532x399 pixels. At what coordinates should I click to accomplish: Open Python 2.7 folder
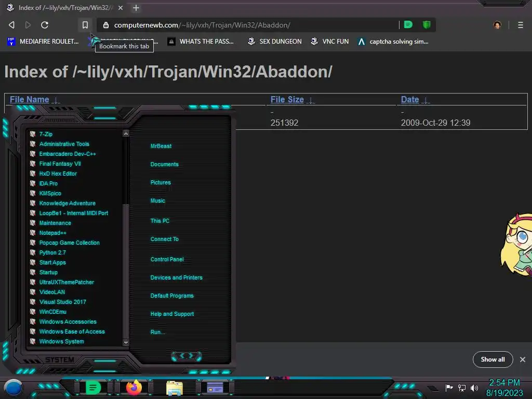pyautogui.click(x=52, y=252)
